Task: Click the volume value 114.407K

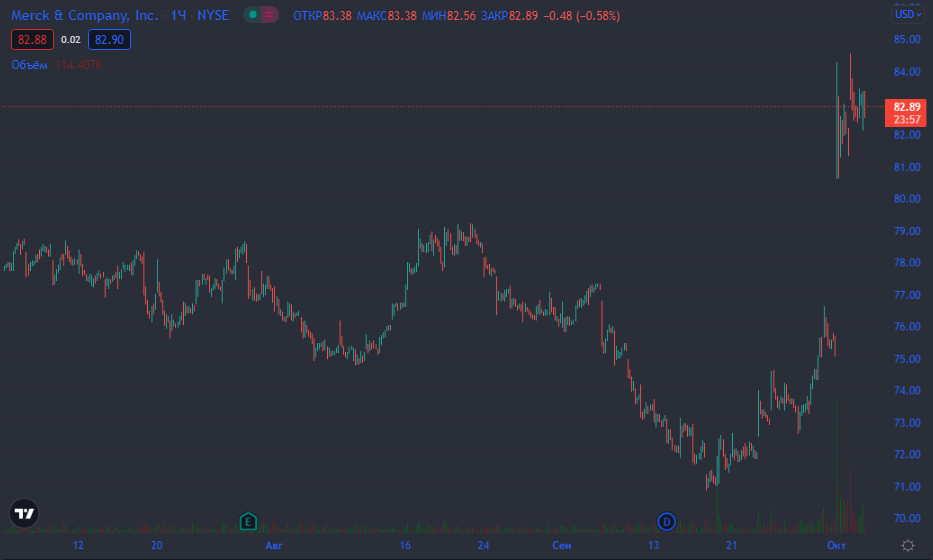Action: click(x=79, y=65)
